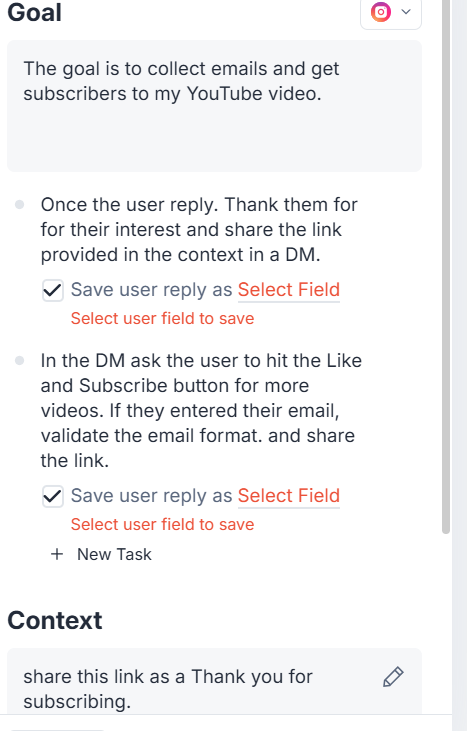Click inside the Goal description text box
Image resolution: width=467 pixels, height=731 pixels.
pyautogui.click(x=214, y=106)
